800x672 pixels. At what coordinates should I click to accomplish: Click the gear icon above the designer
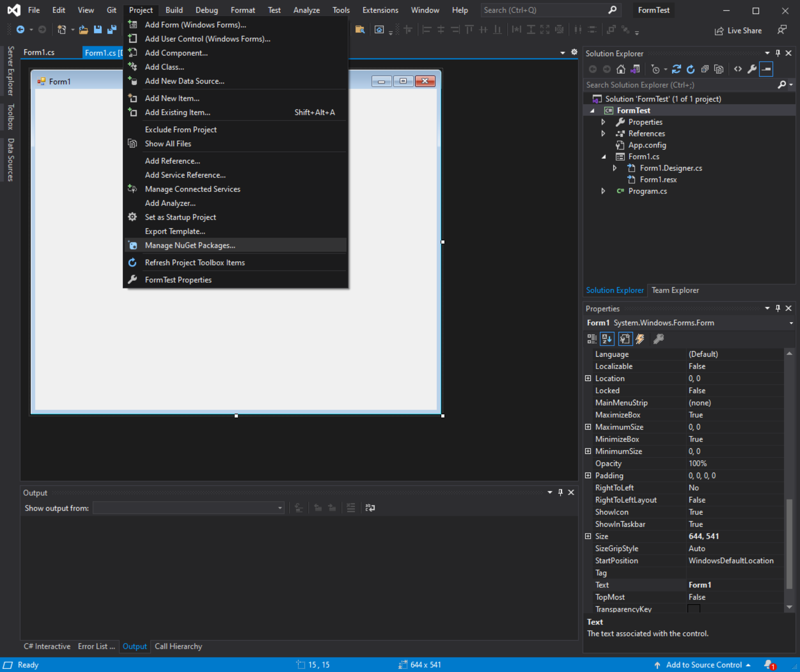tap(574, 52)
